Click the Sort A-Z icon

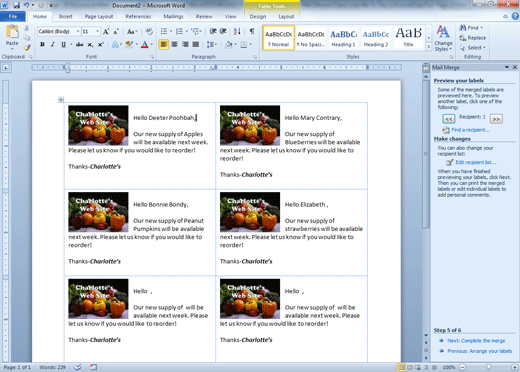click(x=237, y=31)
